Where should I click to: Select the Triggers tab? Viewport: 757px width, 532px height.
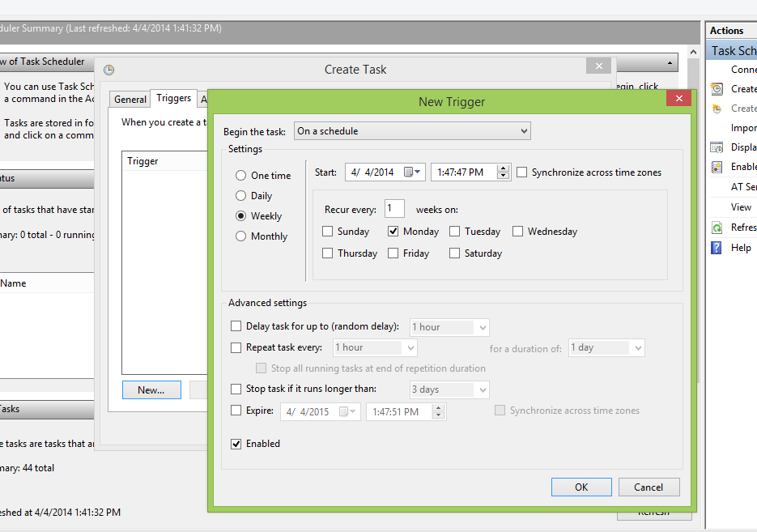pyautogui.click(x=174, y=99)
